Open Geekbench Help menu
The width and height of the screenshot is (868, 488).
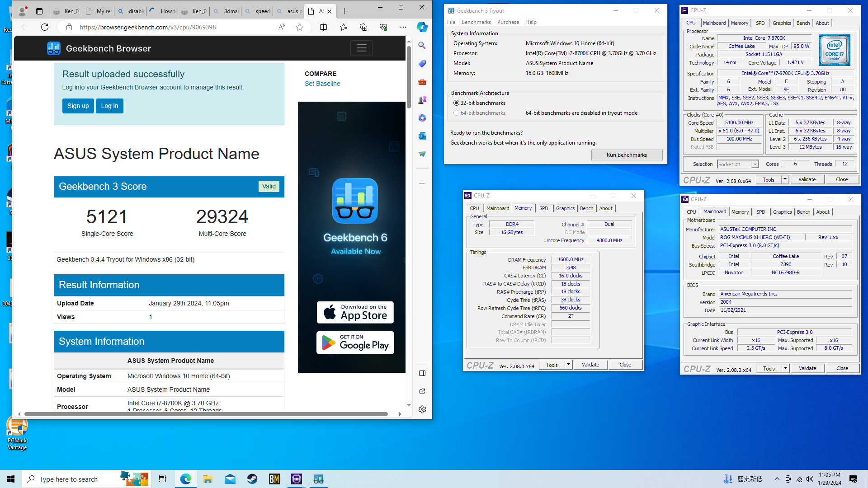coord(531,22)
